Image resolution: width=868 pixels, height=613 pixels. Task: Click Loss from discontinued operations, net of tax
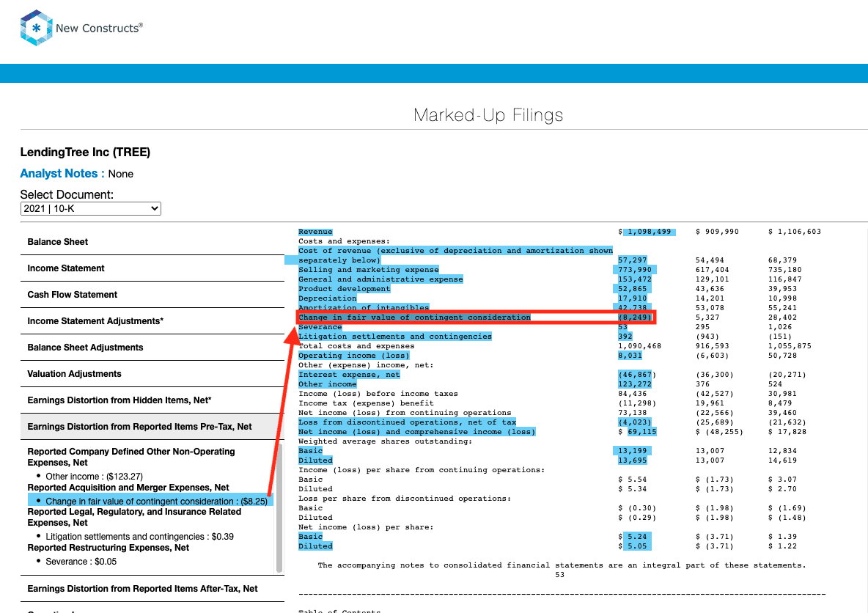[407, 422]
